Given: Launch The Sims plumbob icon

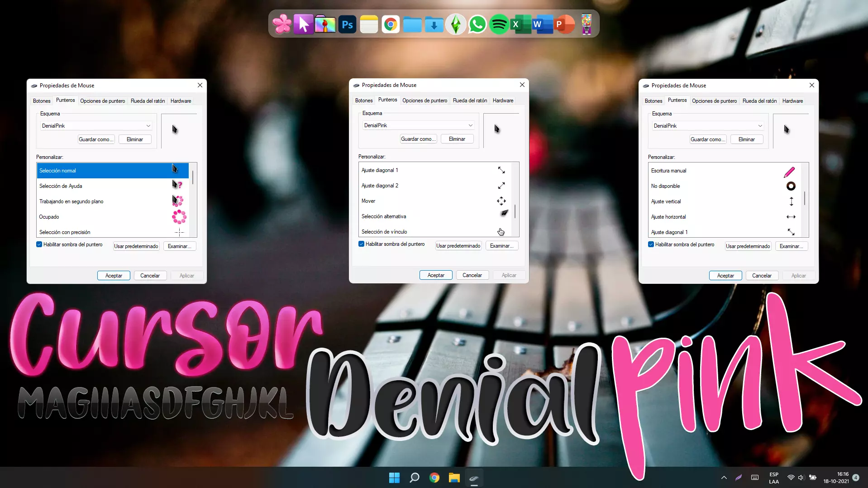Looking at the screenshot, I should 456,24.
